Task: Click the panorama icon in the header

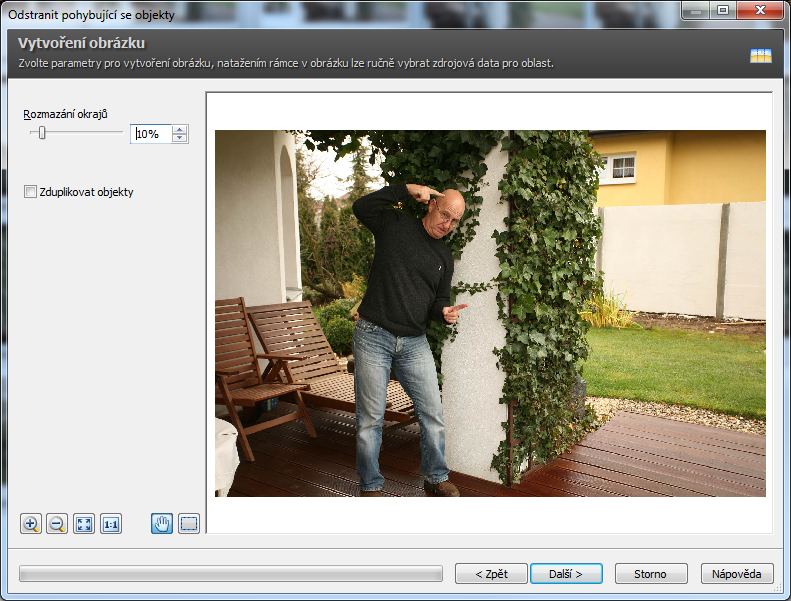Action: pyautogui.click(x=761, y=56)
